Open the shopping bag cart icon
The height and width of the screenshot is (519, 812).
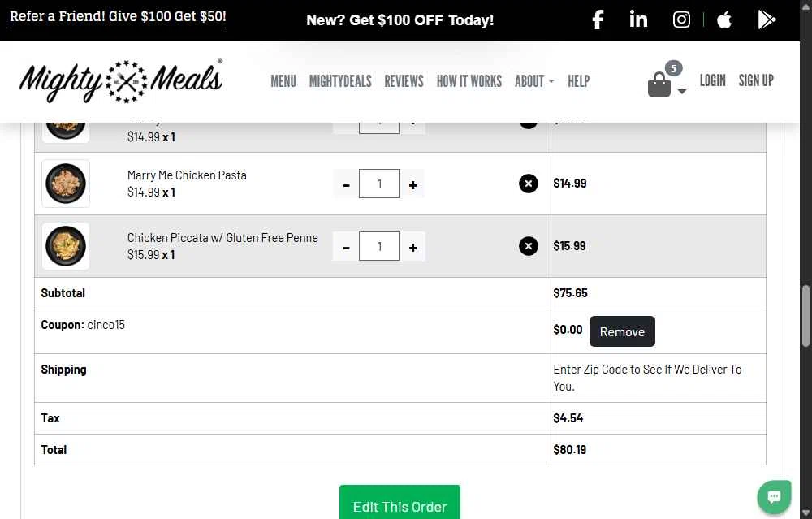(659, 85)
